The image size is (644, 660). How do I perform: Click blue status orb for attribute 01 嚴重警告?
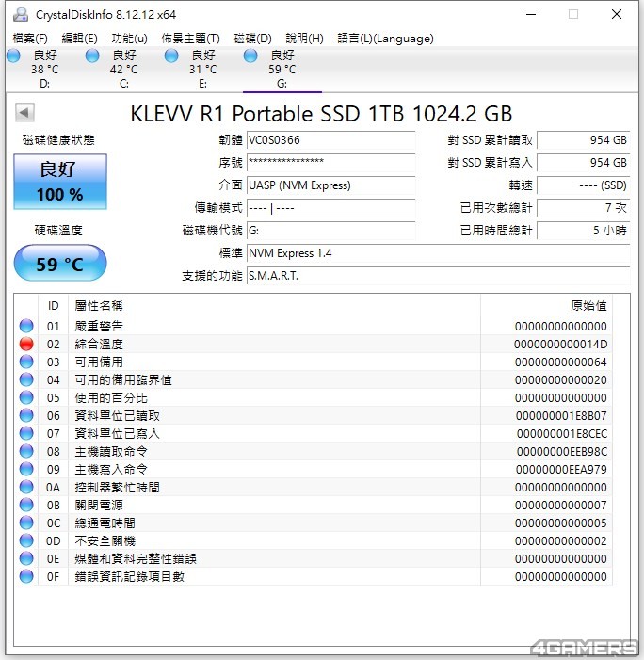pyautogui.click(x=26, y=326)
